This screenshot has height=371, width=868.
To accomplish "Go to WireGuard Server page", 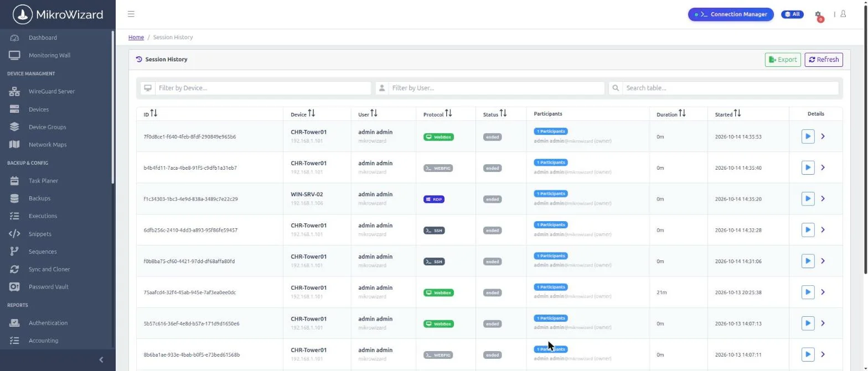I will click(x=51, y=91).
